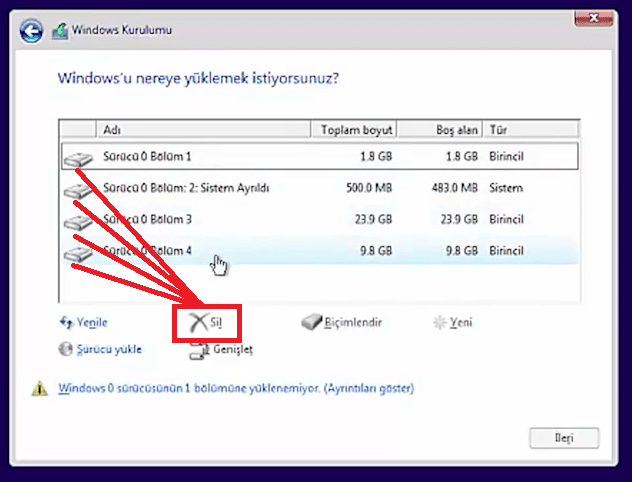Click the drive icon for Bölüm 1
The image size is (632, 482).
coord(78,158)
